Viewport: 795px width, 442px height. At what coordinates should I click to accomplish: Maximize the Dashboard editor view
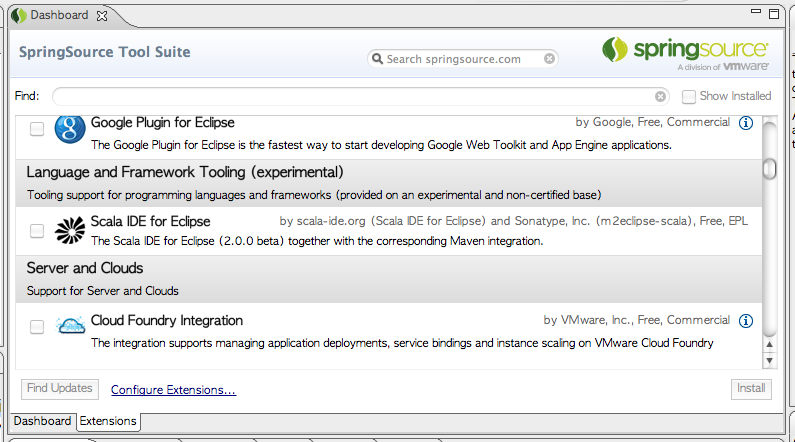pos(774,14)
